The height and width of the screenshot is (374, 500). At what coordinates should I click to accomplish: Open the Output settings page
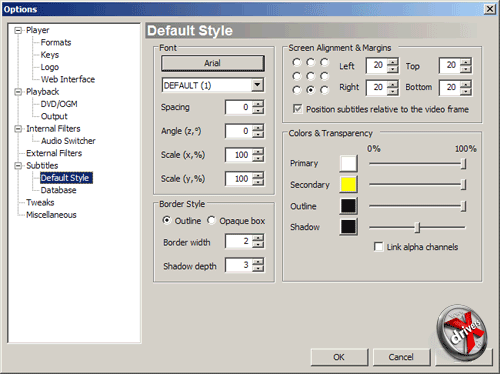(x=54, y=116)
